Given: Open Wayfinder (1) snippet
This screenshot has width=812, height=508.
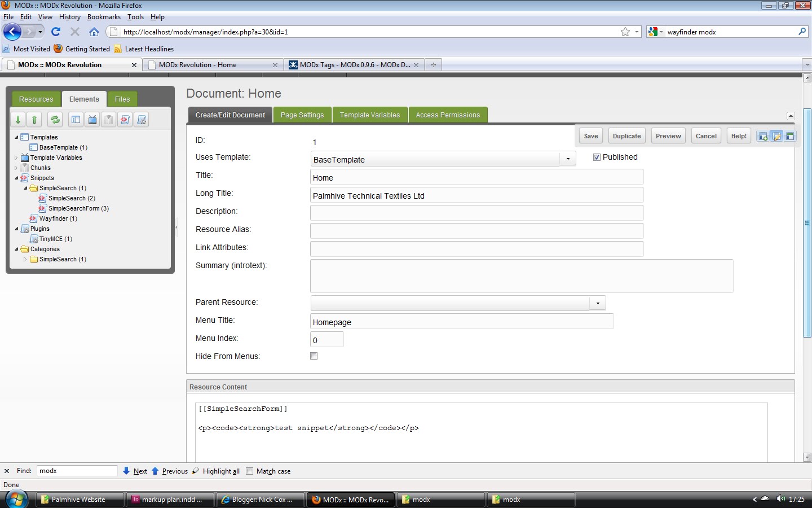Looking at the screenshot, I should [x=58, y=218].
